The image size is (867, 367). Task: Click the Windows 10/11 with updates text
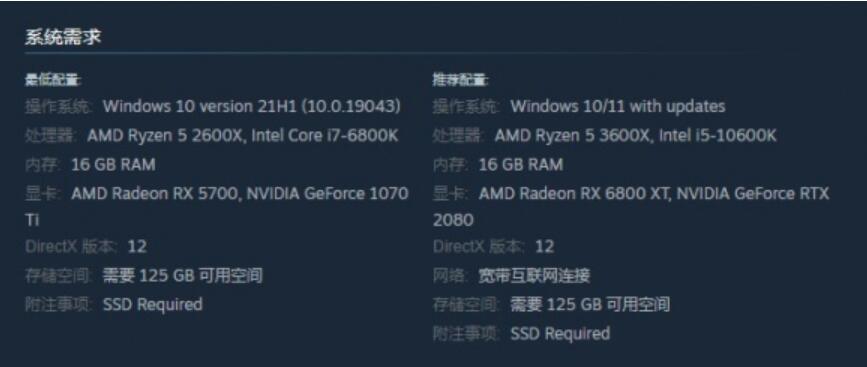pyautogui.click(x=618, y=106)
